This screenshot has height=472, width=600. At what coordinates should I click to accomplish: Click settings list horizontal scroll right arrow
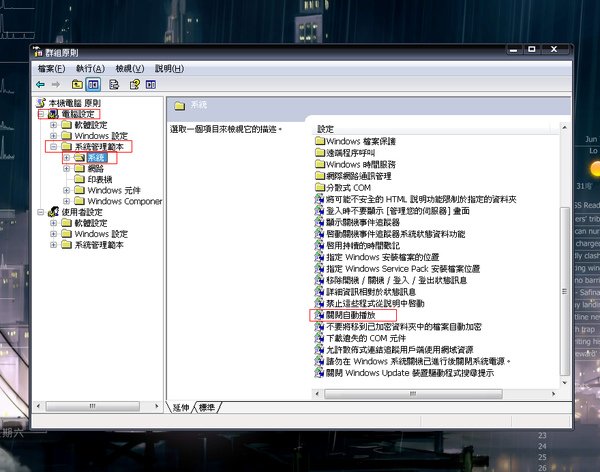point(553,394)
